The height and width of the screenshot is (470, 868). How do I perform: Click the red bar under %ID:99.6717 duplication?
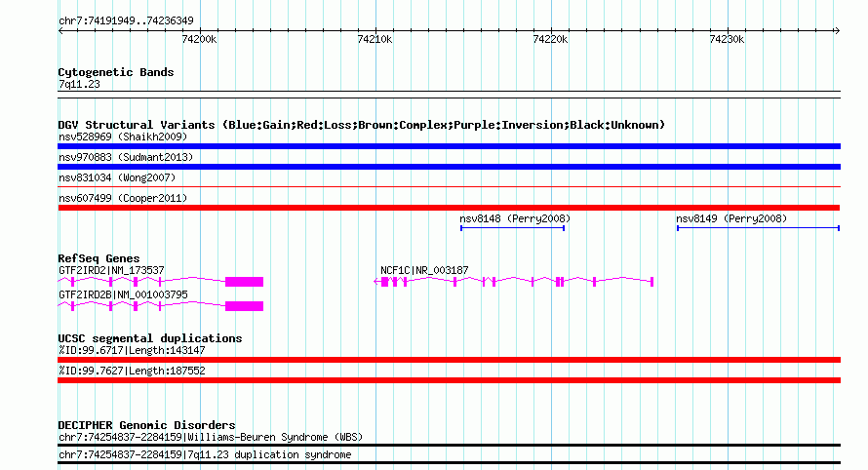pyautogui.click(x=449, y=360)
